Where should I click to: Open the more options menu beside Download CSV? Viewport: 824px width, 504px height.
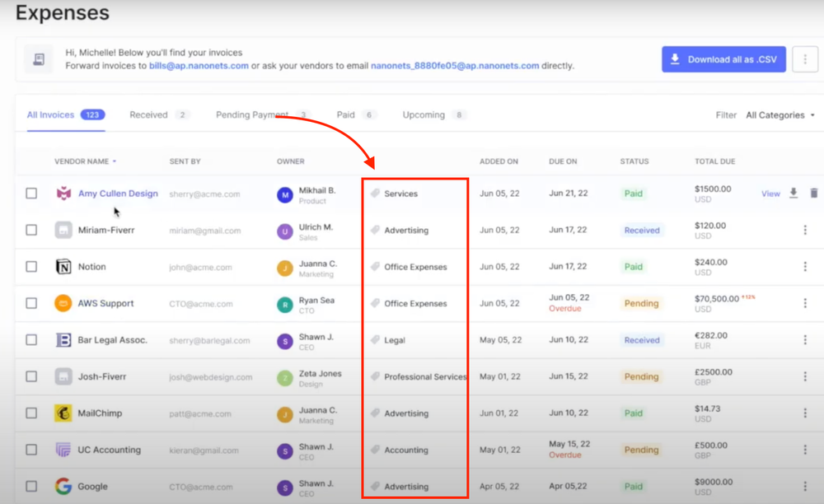pyautogui.click(x=805, y=59)
